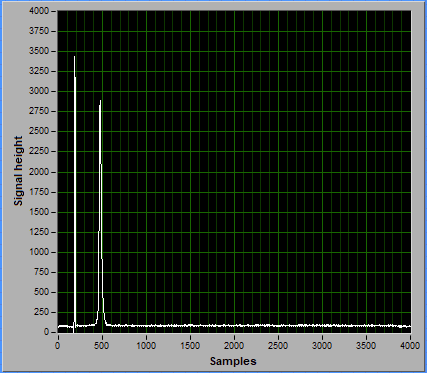Click the top of the second peak near 480
Image resolution: width=427 pixels, height=373 pixels.
(x=100, y=101)
